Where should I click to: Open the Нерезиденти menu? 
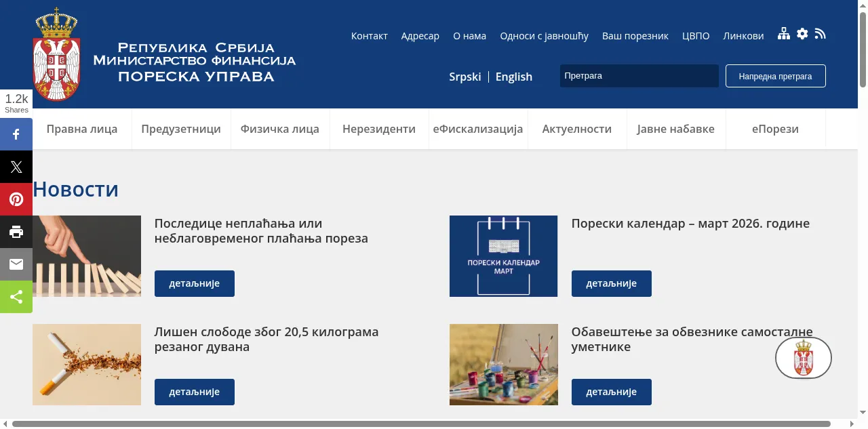pyautogui.click(x=379, y=129)
